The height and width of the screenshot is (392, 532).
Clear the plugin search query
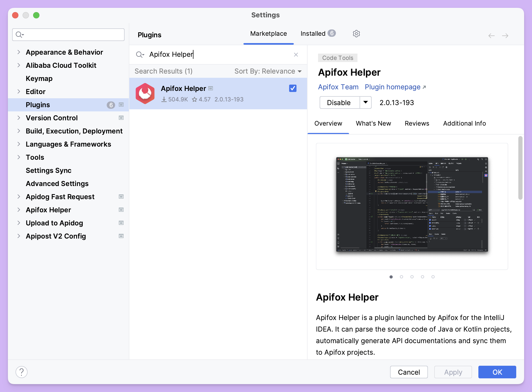(x=296, y=55)
